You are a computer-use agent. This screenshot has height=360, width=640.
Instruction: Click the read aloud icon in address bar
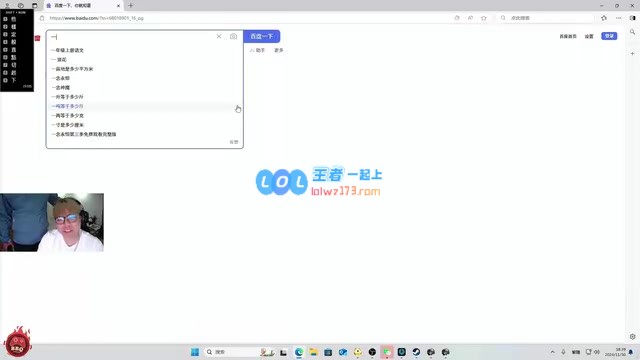[x=470, y=18]
